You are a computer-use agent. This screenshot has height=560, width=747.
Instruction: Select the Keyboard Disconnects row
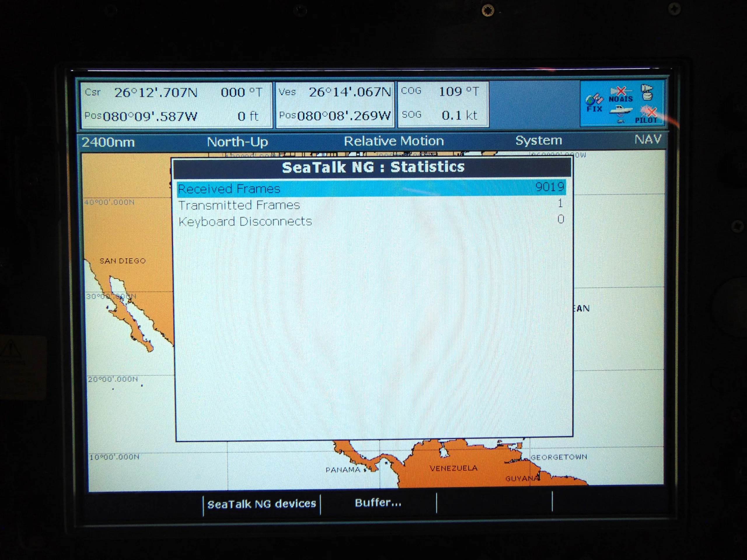tap(371, 221)
